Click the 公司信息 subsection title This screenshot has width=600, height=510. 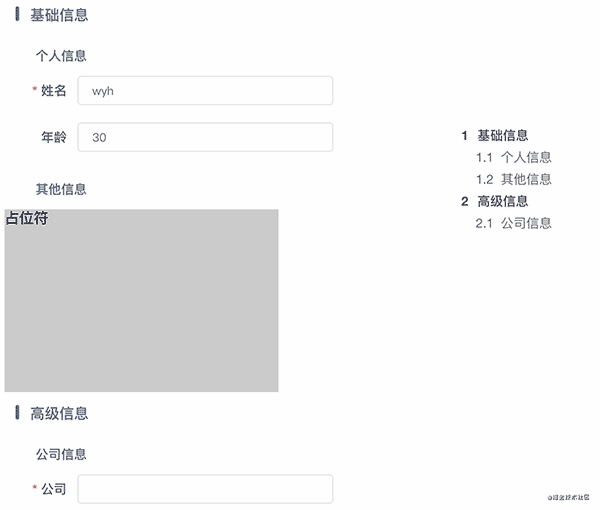pyautogui.click(x=61, y=454)
